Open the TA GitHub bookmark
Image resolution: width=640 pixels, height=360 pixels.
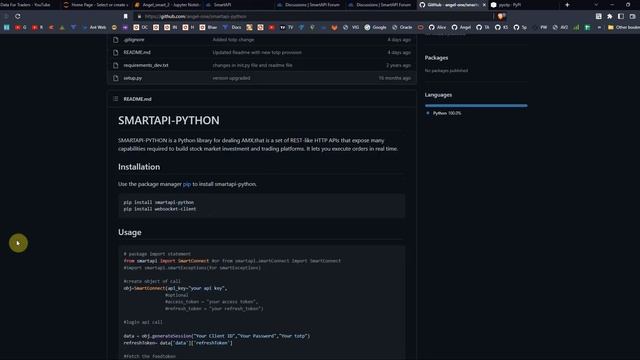click(x=483, y=27)
